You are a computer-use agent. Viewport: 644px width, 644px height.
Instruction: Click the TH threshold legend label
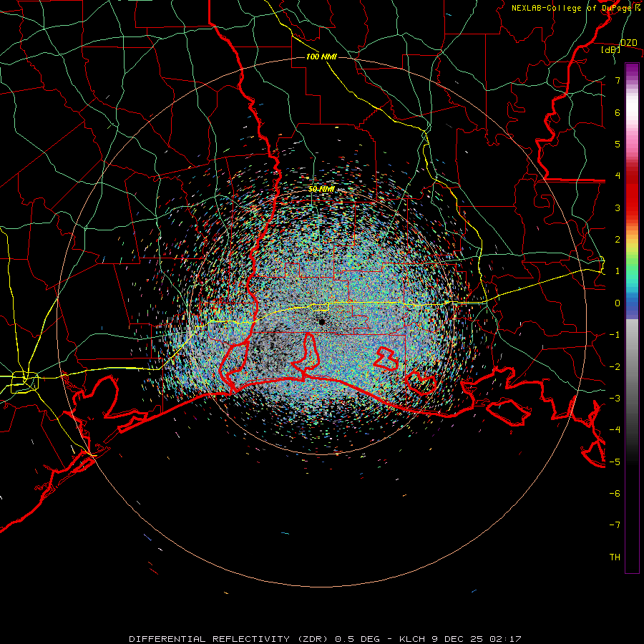tap(615, 557)
